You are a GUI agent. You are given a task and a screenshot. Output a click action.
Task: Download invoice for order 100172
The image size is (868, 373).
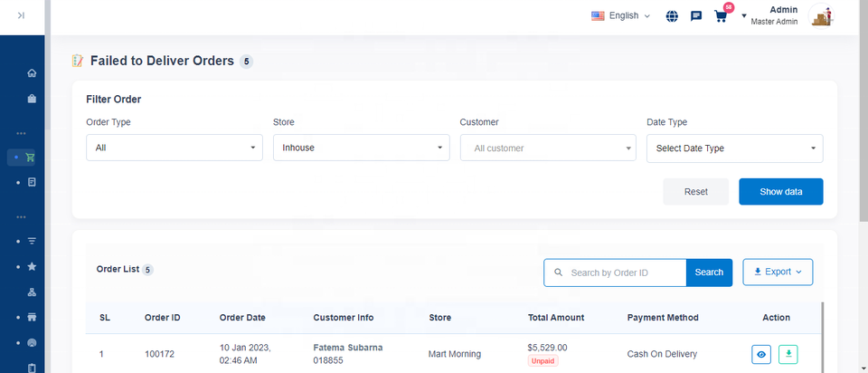point(789,354)
